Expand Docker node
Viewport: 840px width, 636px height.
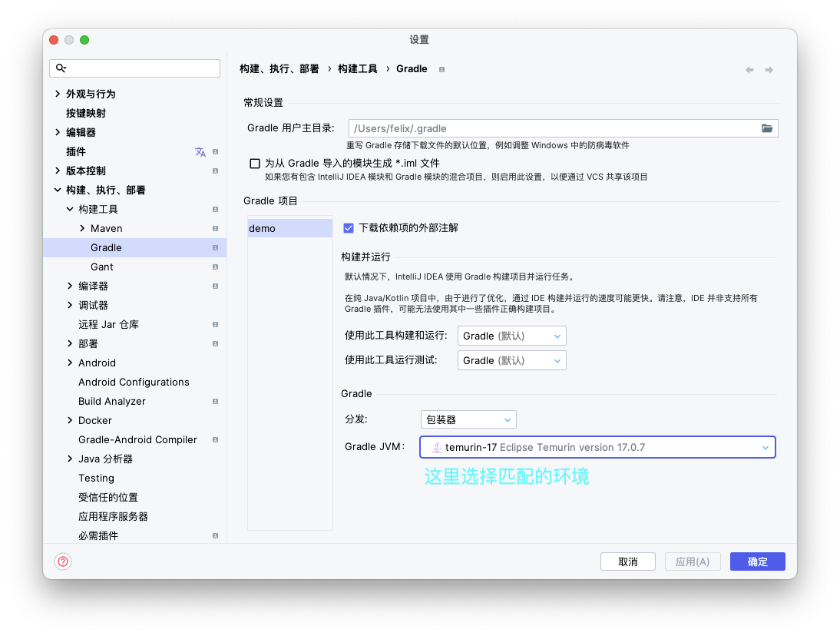pos(70,421)
